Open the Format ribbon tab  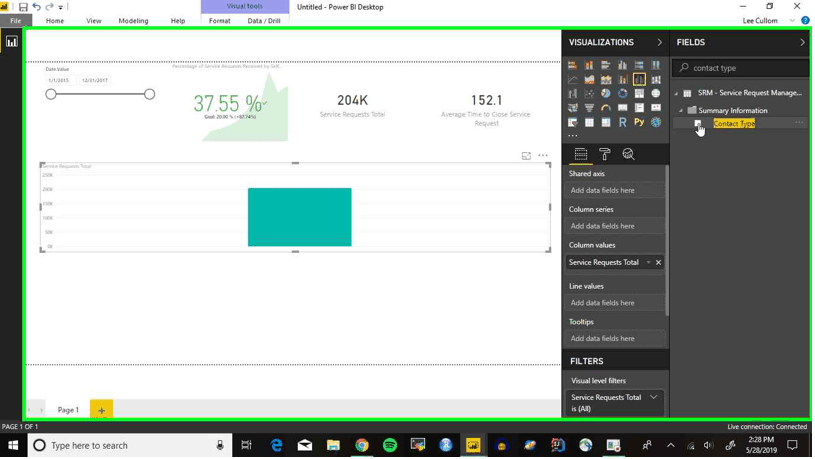tap(219, 21)
